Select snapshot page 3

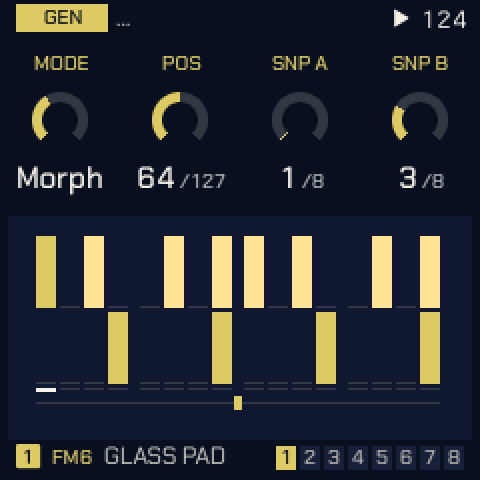tap(334, 458)
